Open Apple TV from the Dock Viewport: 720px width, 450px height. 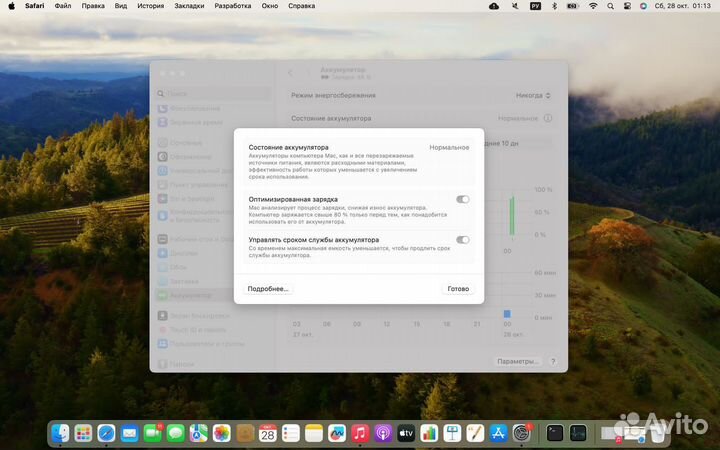406,433
